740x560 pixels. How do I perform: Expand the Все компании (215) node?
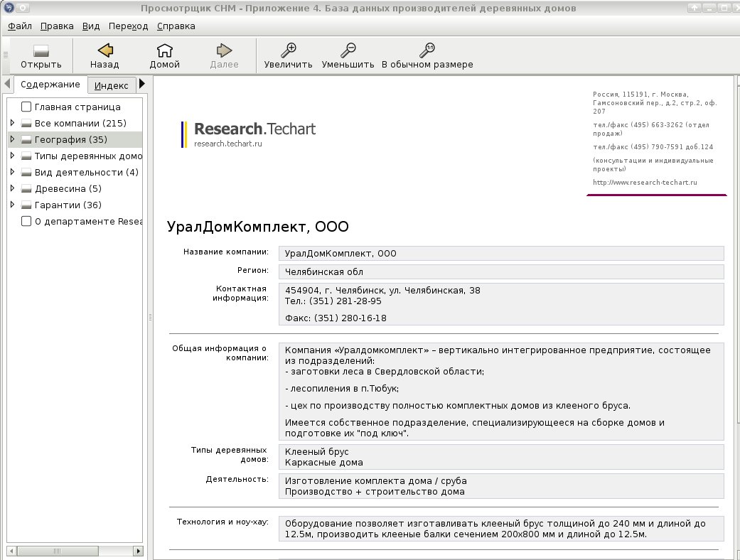(12, 123)
